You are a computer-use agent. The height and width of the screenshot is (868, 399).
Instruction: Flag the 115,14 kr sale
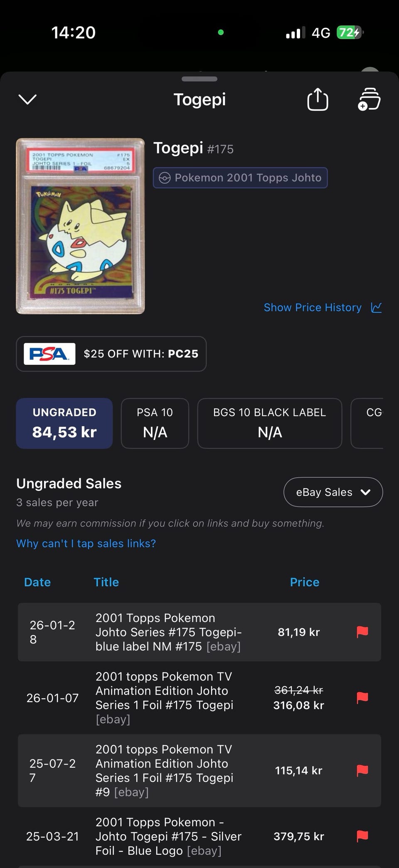pyautogui.click(x=362, y=770)
